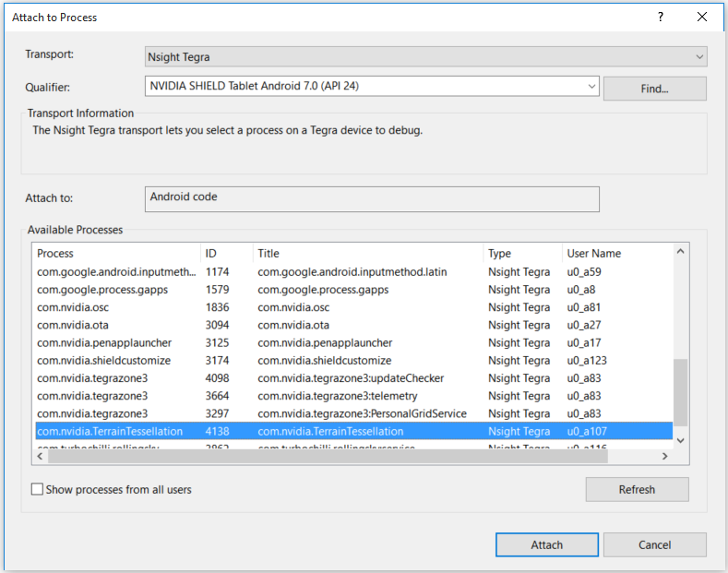Click the ID cell 1579

click(x=217, y=290)
